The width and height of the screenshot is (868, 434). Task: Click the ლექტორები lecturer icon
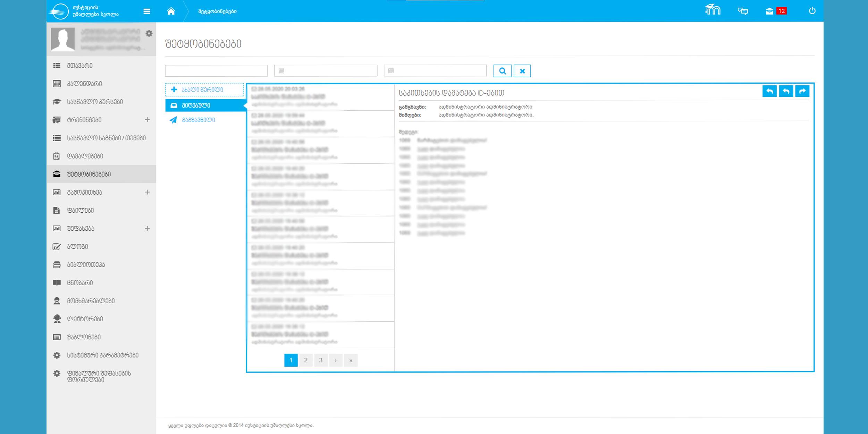click(57, 318)
